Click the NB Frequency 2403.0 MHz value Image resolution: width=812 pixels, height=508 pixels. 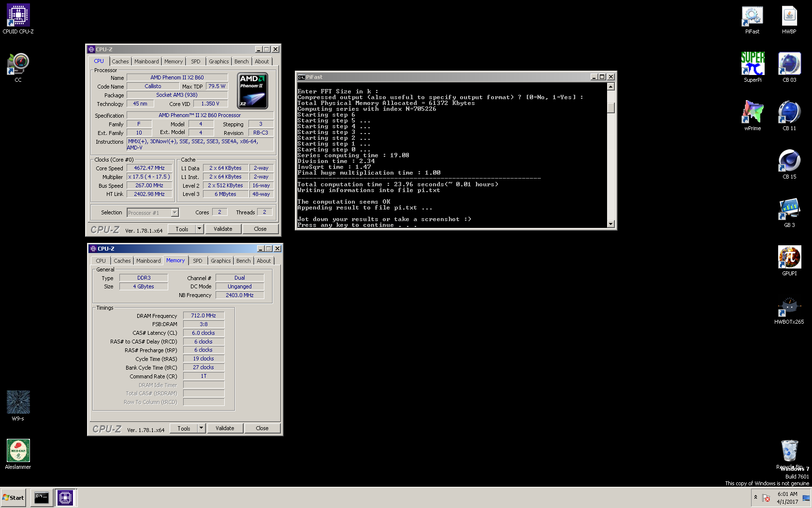click(240, 295)
